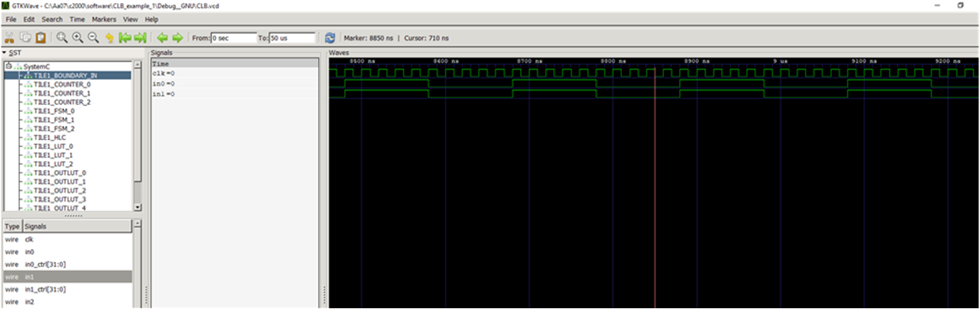Image resolution: width=980 pixels, height=309 pixels.
Task: Click the Zoom Fit magnifier icon
Action: tap(63, 37)
